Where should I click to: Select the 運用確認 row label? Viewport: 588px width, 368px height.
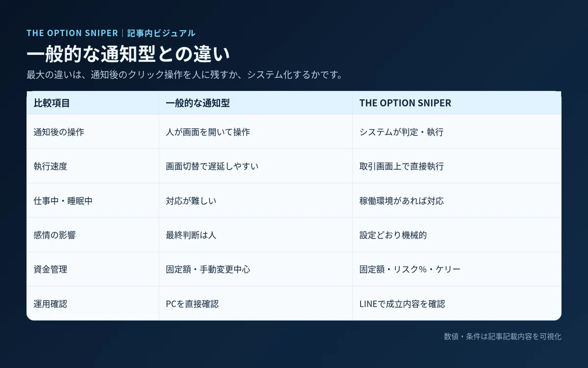pos(50,304)
